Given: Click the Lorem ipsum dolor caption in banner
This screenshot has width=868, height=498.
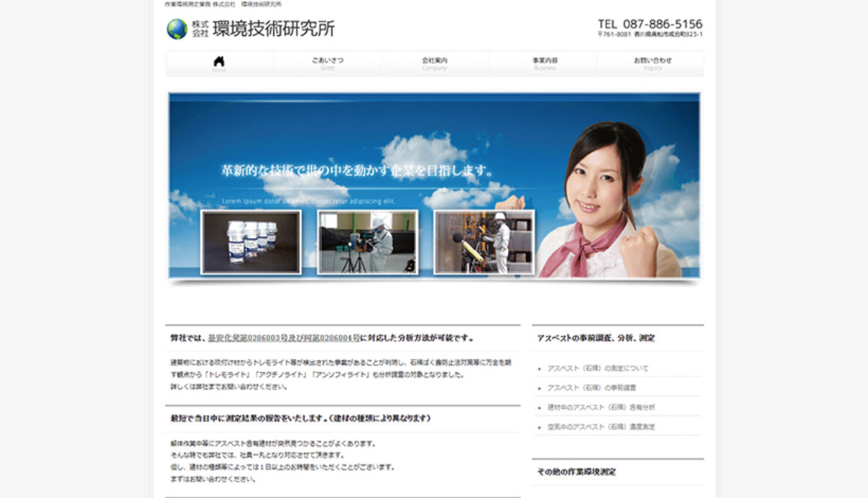Looking at the screenshot, I should click(308, 201).
